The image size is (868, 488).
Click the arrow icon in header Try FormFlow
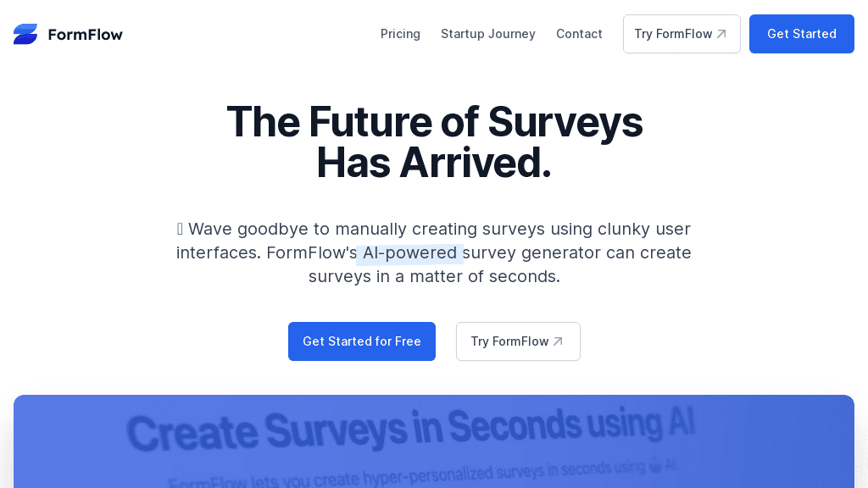point(721,34)
